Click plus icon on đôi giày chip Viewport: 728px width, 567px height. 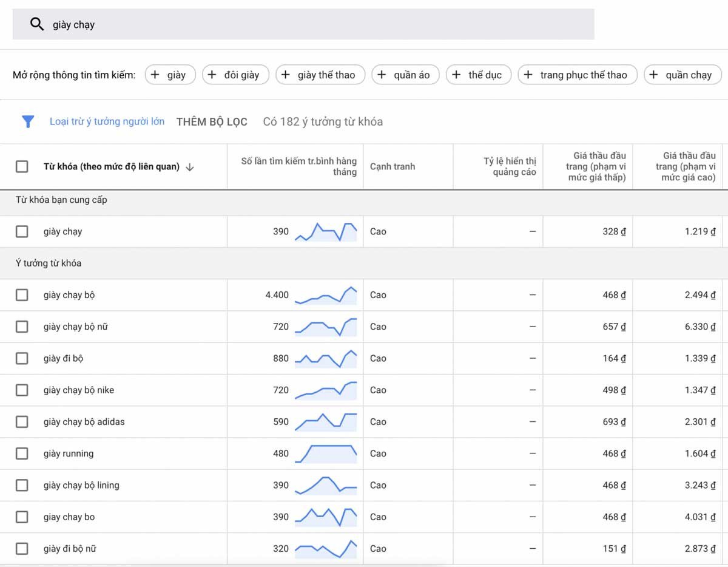[212, 75]
